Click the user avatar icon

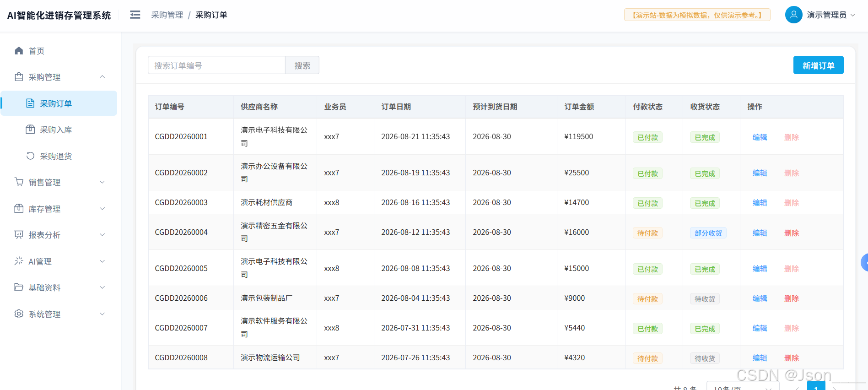point(794,15)
